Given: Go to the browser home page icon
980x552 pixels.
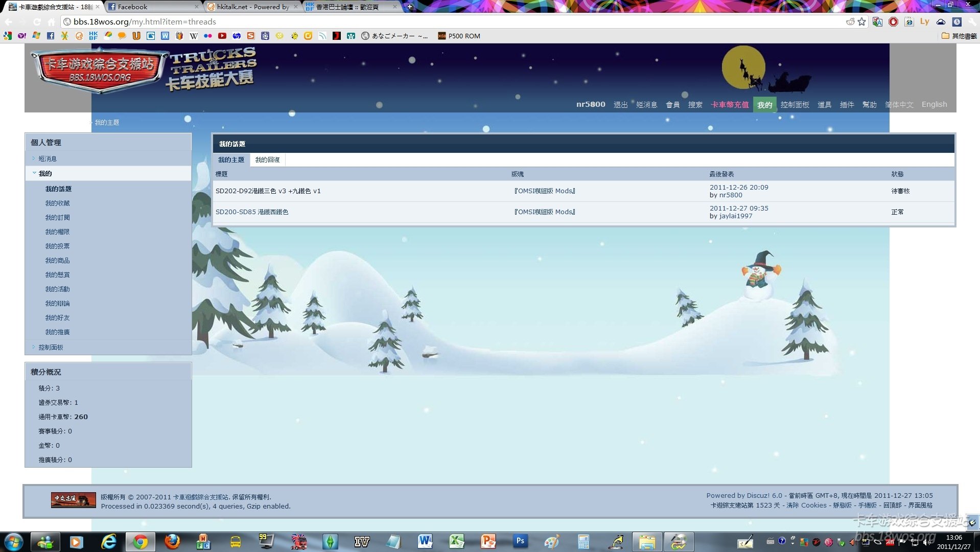Looking at the screenshot, I should click(x=51, y=22).
